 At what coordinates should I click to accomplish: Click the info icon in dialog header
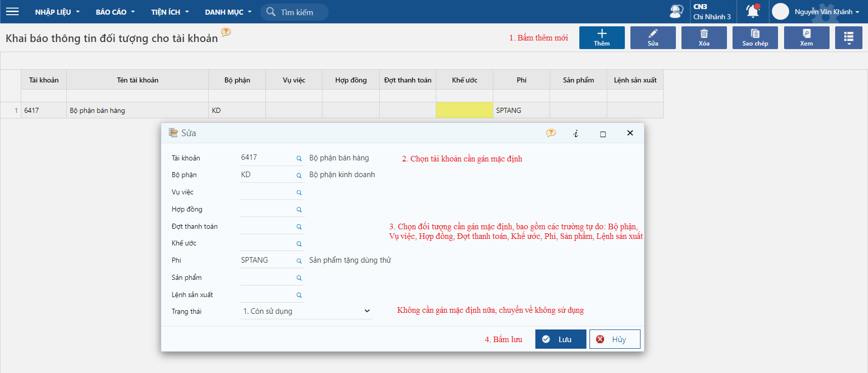[x=575, y=134]
